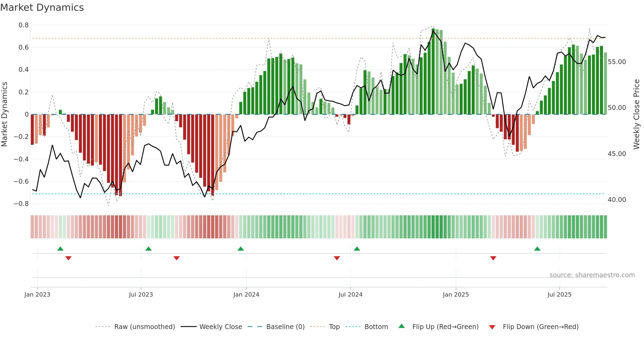This screenshot has width=644, height=362.
Task: Select the green flip-up marker just after Jul 2024
Action: click(357, 249)
